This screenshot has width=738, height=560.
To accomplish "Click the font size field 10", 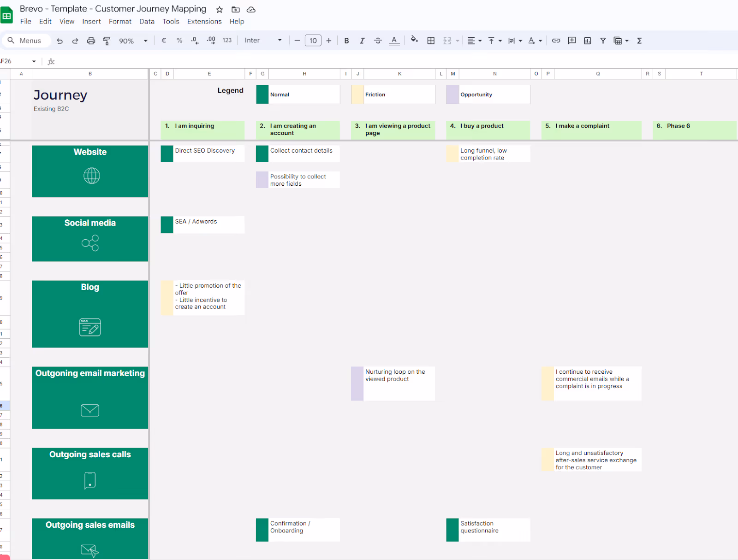I will 313,41.
